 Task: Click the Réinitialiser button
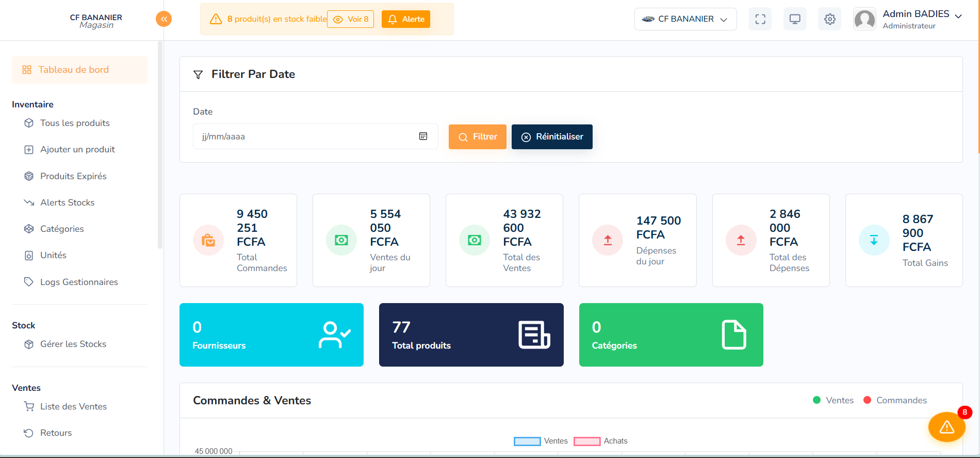(552, 137)
